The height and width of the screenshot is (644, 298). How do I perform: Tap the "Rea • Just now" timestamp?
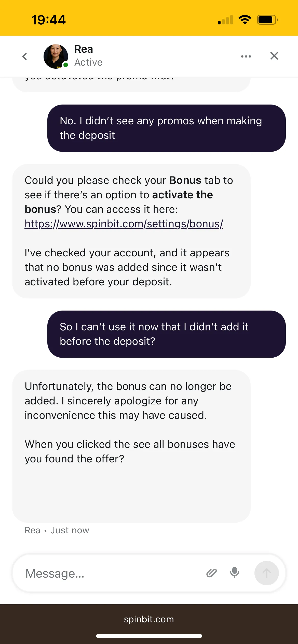(x=57, y=530)
